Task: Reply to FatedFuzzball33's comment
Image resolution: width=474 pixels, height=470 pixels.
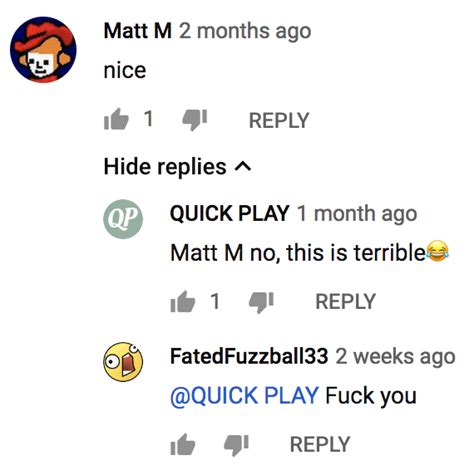Action: [320, 444]
